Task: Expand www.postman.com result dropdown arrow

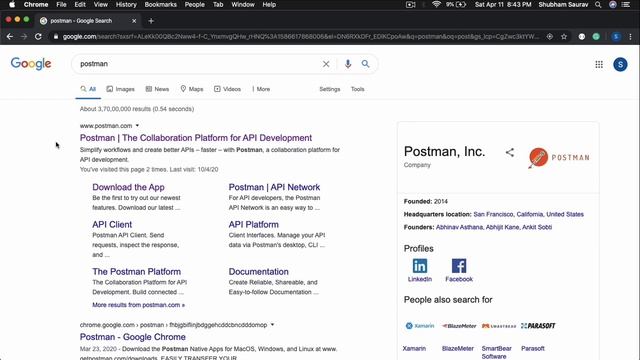Action: coord(137,126)
